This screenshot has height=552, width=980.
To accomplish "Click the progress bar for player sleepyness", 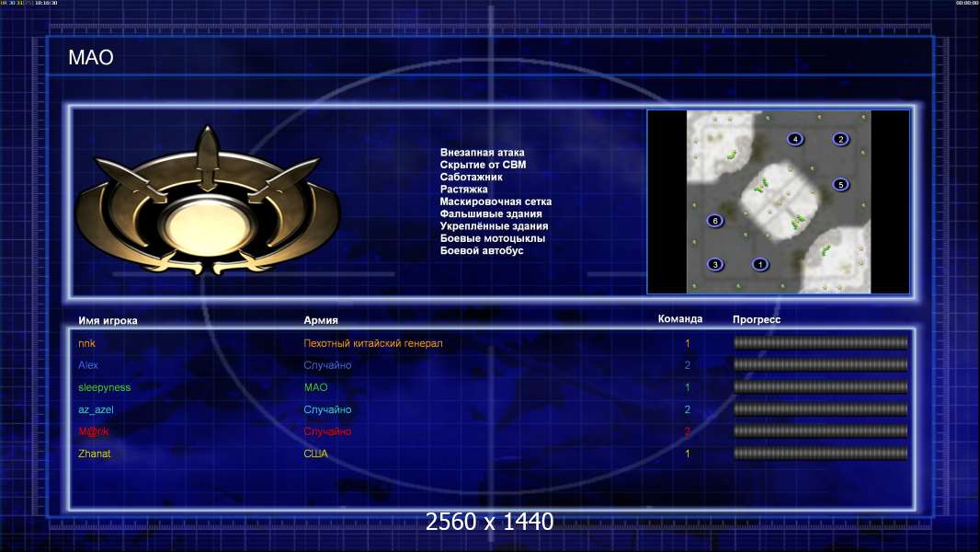I will coord(820,387).
